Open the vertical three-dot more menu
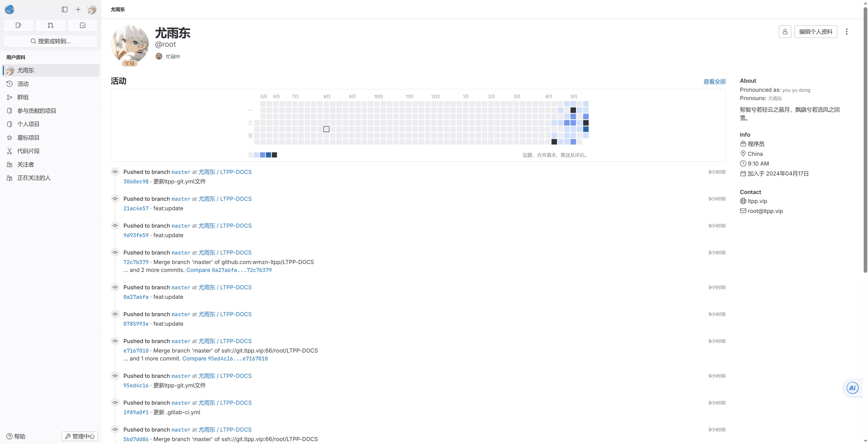This screenshot has width=868, height=444. (847, 32)
